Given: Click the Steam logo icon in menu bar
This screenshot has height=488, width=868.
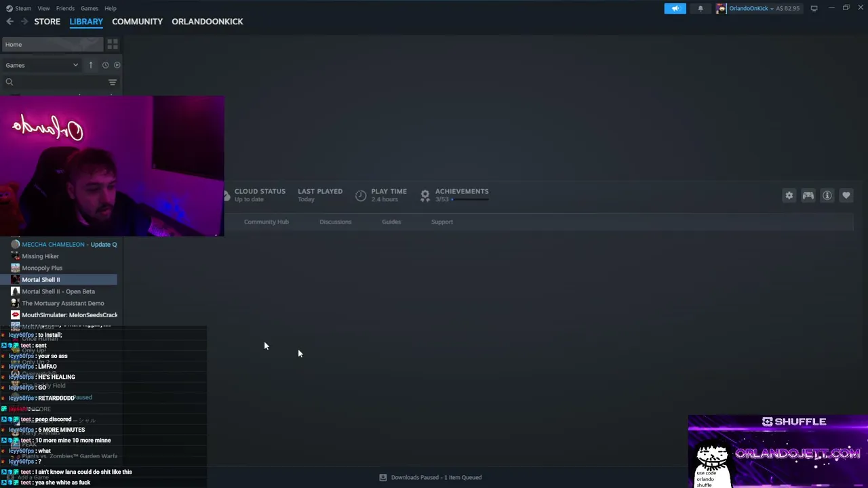Looking at the screenshot, I should point(9,8).
